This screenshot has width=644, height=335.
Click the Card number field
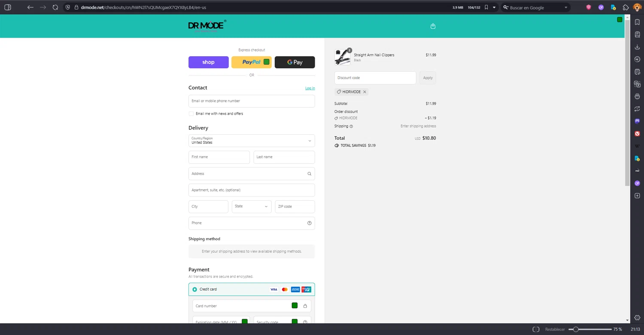point(252,306)
